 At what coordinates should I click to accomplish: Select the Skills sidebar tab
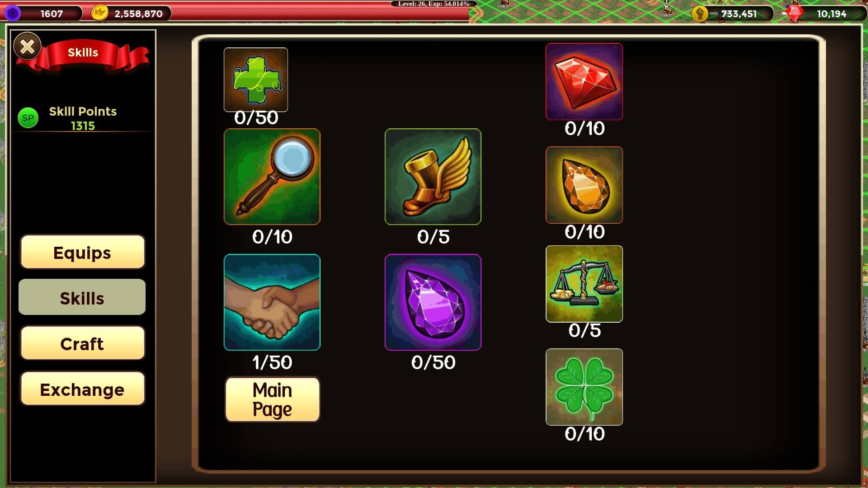tap(82, 297)
